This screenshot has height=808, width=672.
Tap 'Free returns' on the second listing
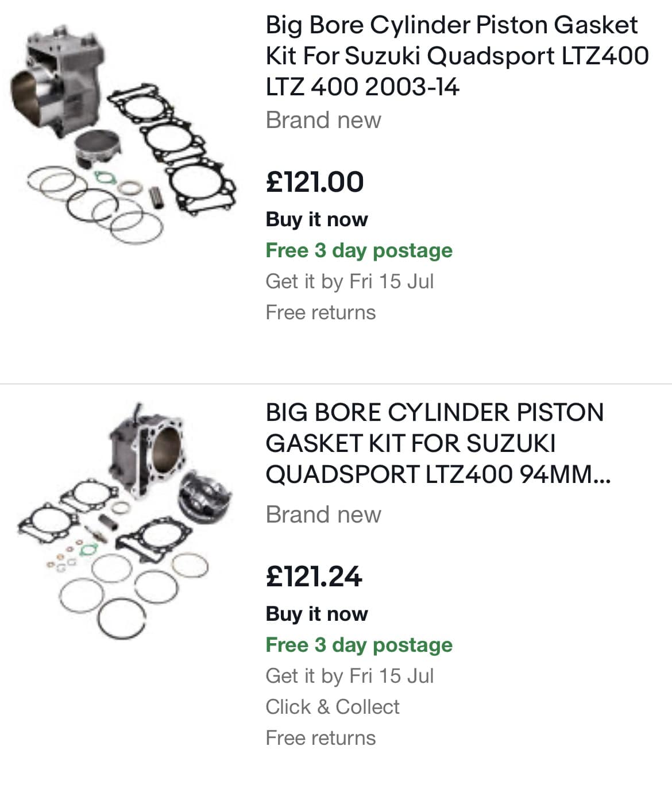[320, 738]
